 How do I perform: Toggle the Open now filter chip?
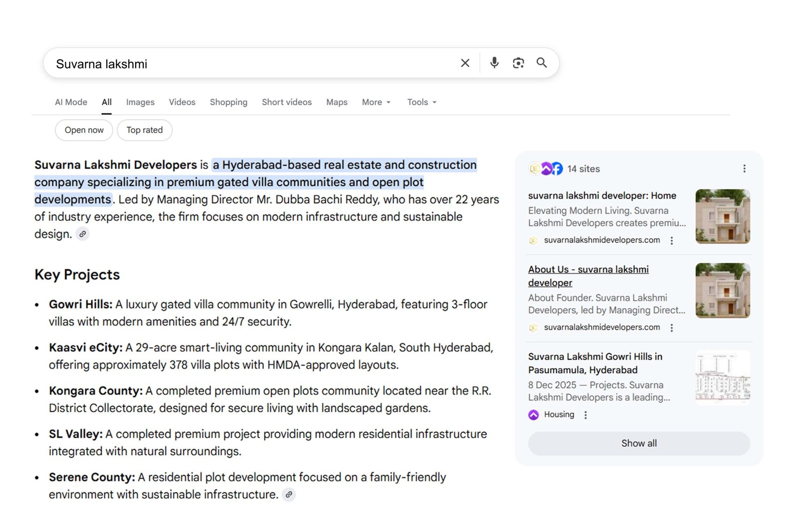(84, 130)
